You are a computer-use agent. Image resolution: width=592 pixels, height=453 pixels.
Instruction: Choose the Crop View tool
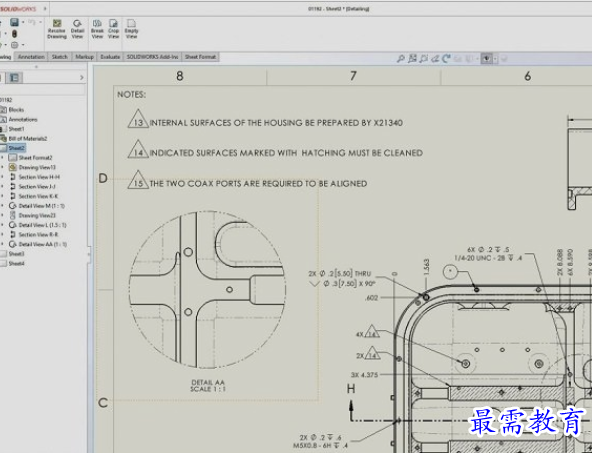113,29
